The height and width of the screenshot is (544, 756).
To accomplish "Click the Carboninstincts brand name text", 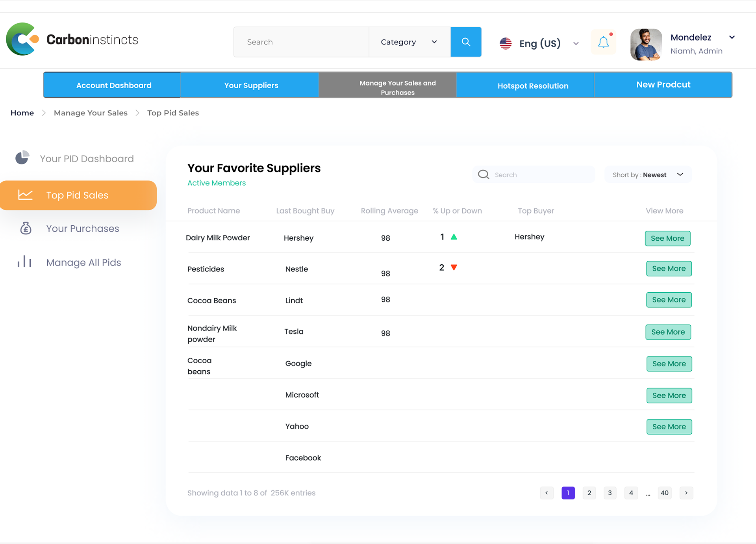I will click(x=92, y=39).
